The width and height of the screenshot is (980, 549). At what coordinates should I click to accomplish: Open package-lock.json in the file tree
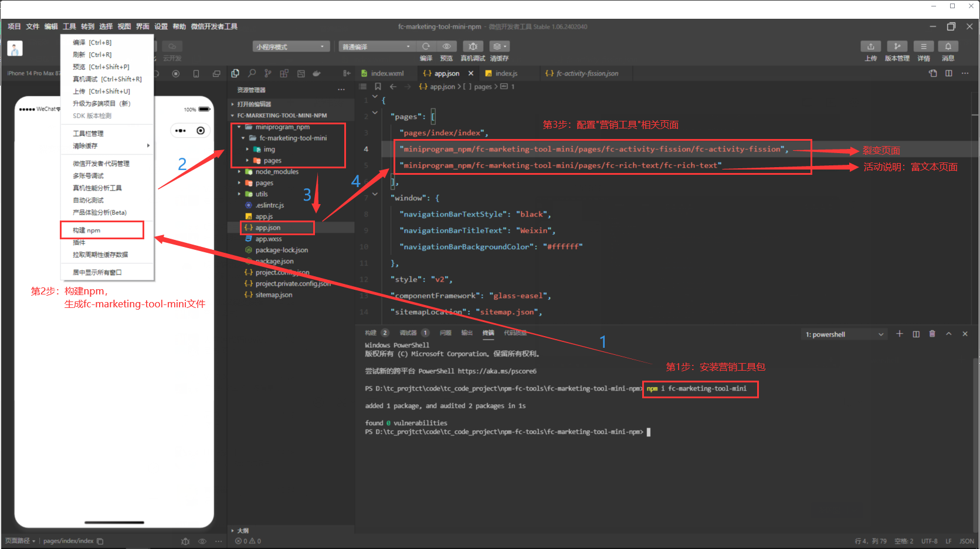(x=281, y=250)
